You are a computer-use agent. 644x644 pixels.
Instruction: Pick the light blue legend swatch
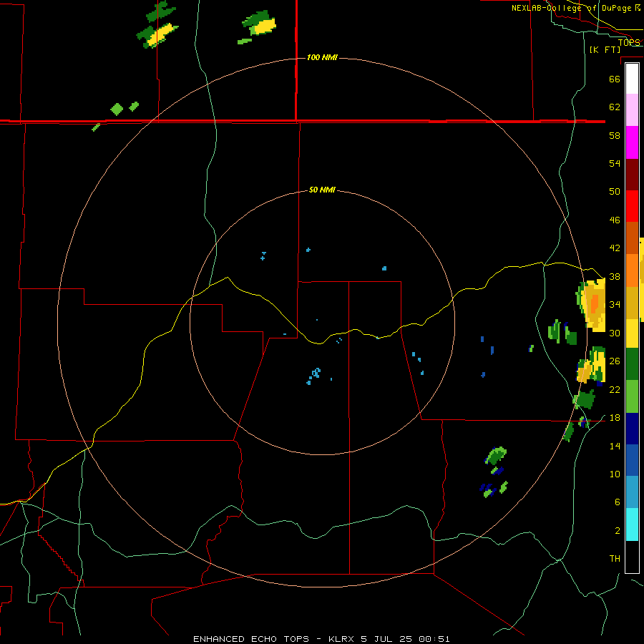(632, 492)
